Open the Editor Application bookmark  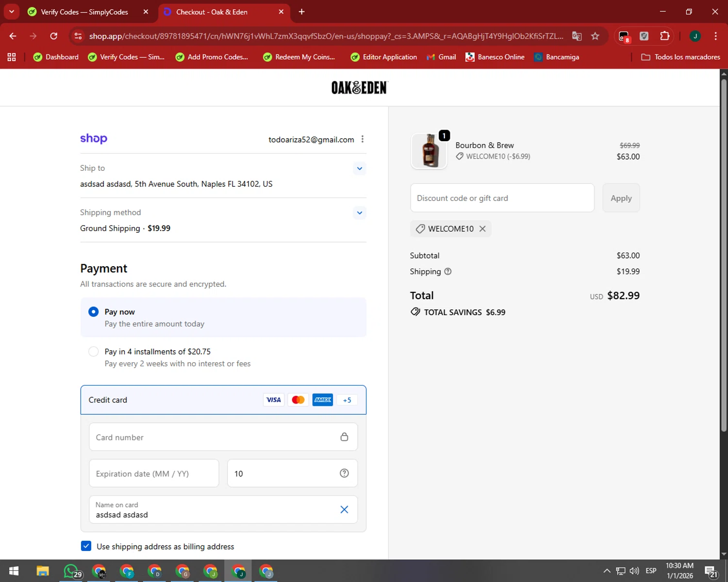point(384,57)
